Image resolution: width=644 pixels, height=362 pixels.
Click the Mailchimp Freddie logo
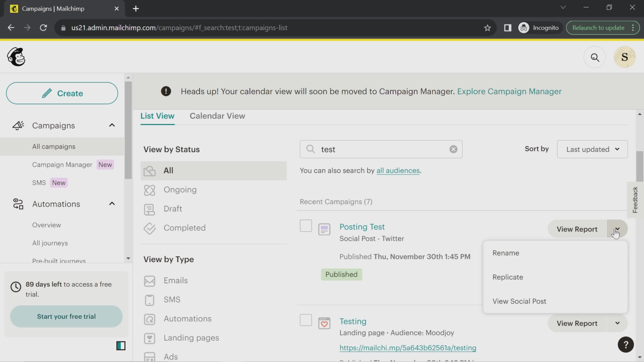click(x=16, y=57)
